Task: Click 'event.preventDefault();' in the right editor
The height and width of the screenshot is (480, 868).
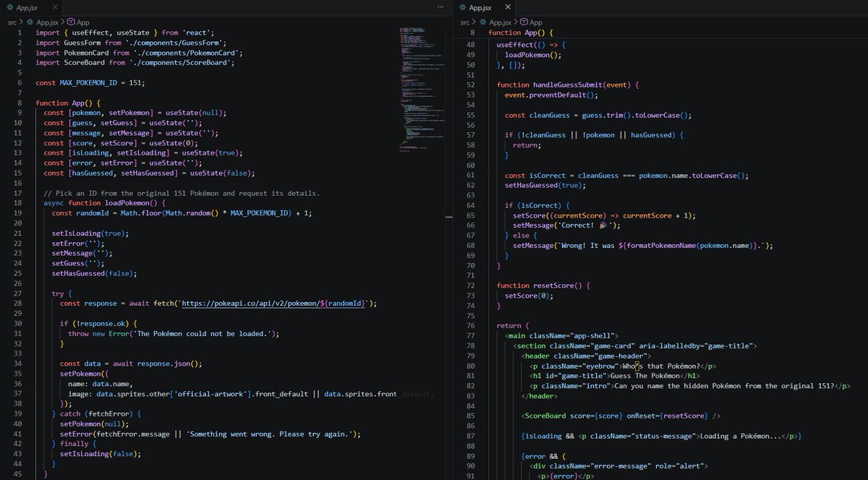Action: (x=552, y=95)
